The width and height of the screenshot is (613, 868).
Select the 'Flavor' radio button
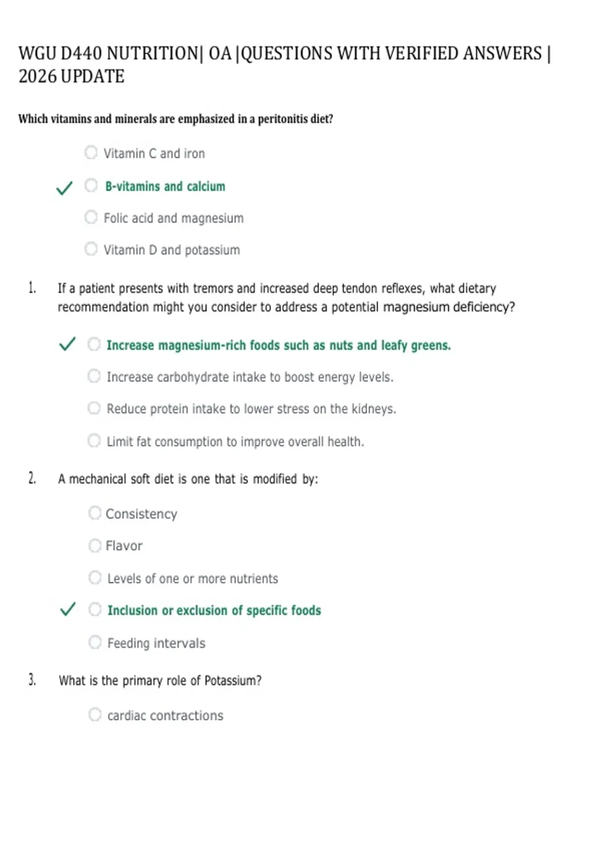click(95, 545)
